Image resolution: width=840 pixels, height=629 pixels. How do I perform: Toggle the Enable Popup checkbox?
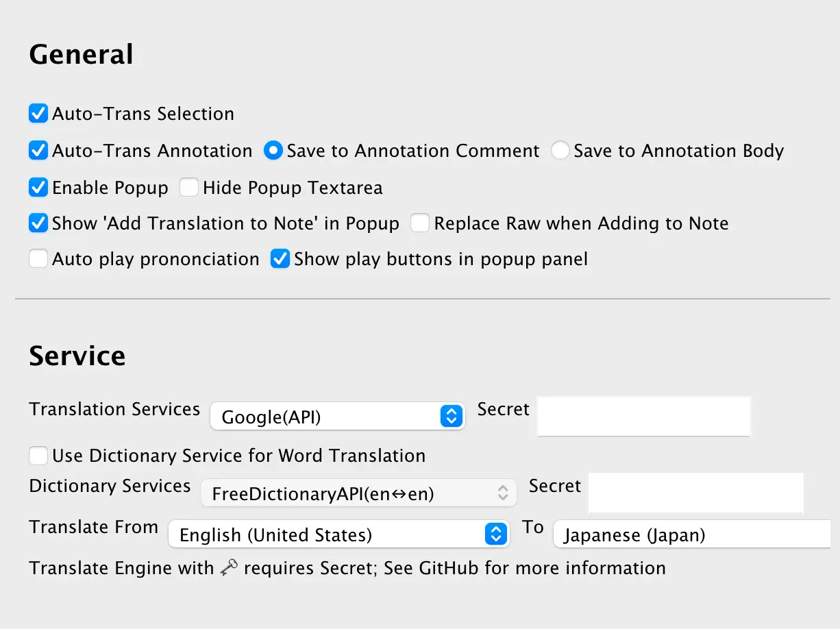point(38,188)
